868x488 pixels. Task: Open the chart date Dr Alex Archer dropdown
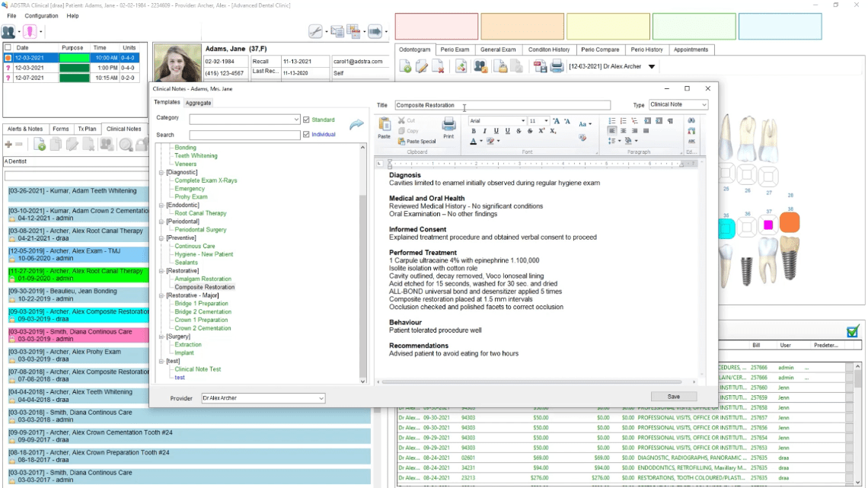click(652, 66)
